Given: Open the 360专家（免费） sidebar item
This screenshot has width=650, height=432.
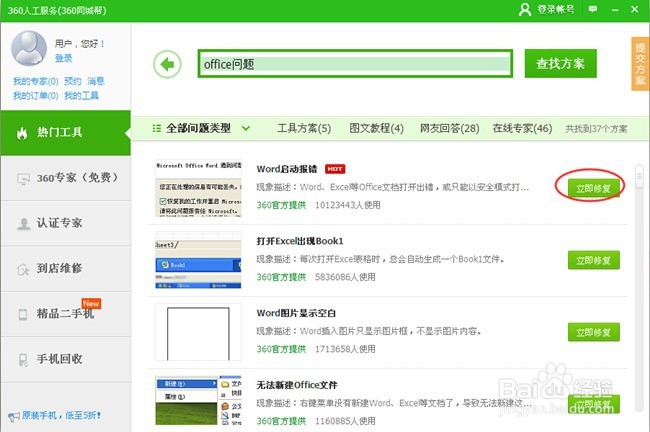Looking at the screenshot, I should coord(65,178).
